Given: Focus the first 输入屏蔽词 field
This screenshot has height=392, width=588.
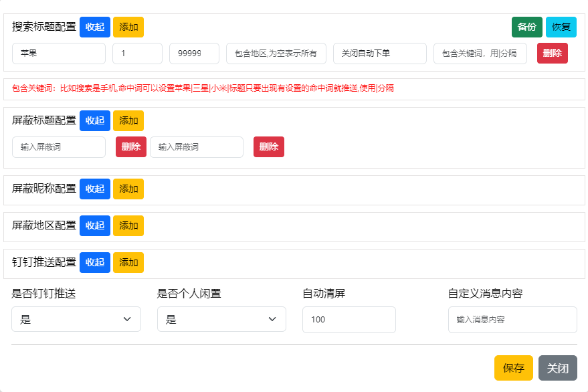Looking at the screenshot, I should coord(59,147).
